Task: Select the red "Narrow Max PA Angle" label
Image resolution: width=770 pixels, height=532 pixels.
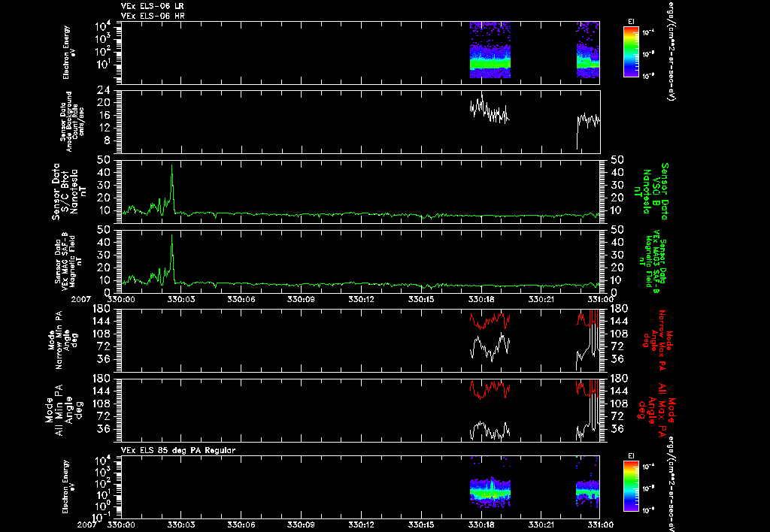Action: point(658,340)
